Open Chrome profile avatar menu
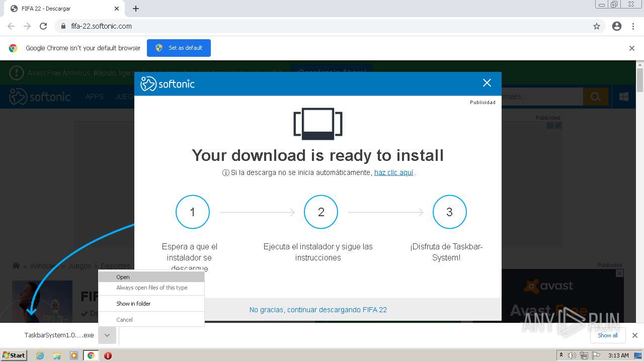Screen dimensions: 644x362 (x=617, y=26)
